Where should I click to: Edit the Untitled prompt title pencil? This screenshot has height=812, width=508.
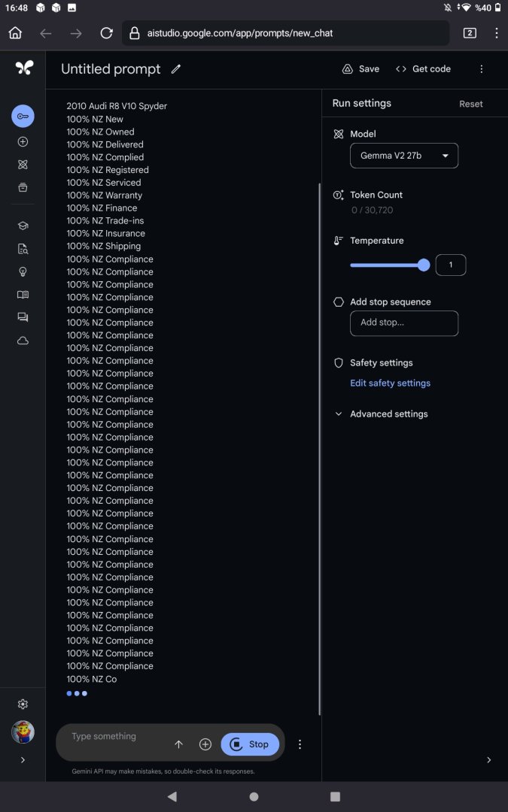(176, 69)
